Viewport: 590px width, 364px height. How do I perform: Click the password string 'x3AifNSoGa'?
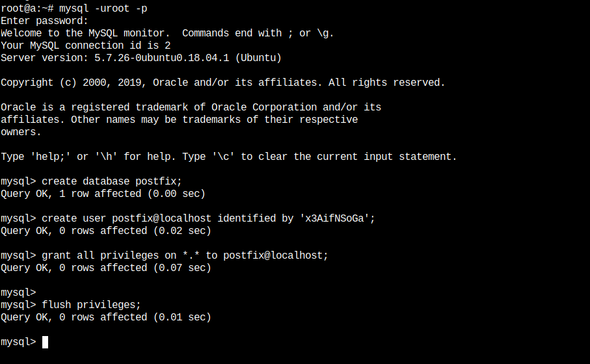(x=334, y=218)
